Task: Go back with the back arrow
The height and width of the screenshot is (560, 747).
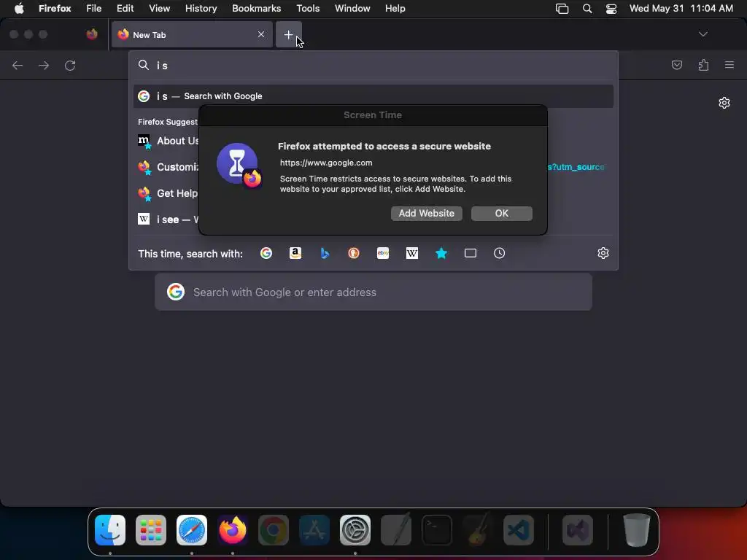Action: [x=18, y=65]
